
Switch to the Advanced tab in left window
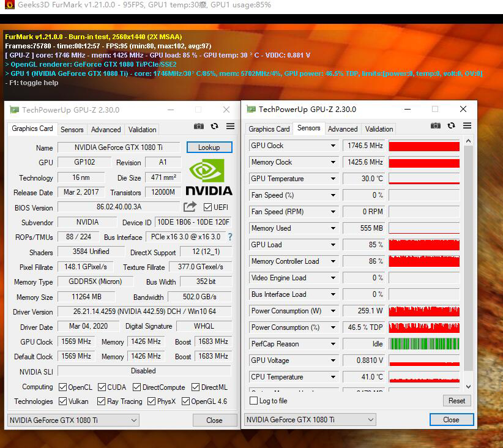(106, 130)
